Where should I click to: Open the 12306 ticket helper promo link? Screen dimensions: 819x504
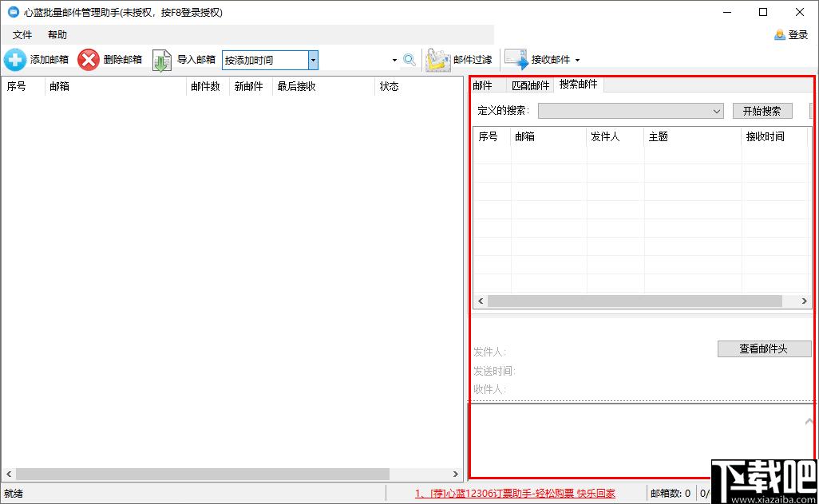click(515, 493)
